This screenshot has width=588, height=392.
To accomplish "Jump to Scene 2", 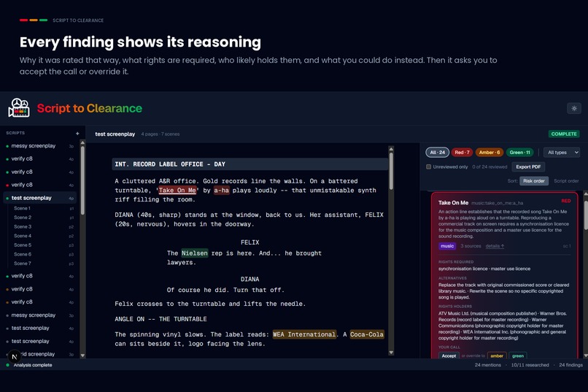I will coord(23,218).
